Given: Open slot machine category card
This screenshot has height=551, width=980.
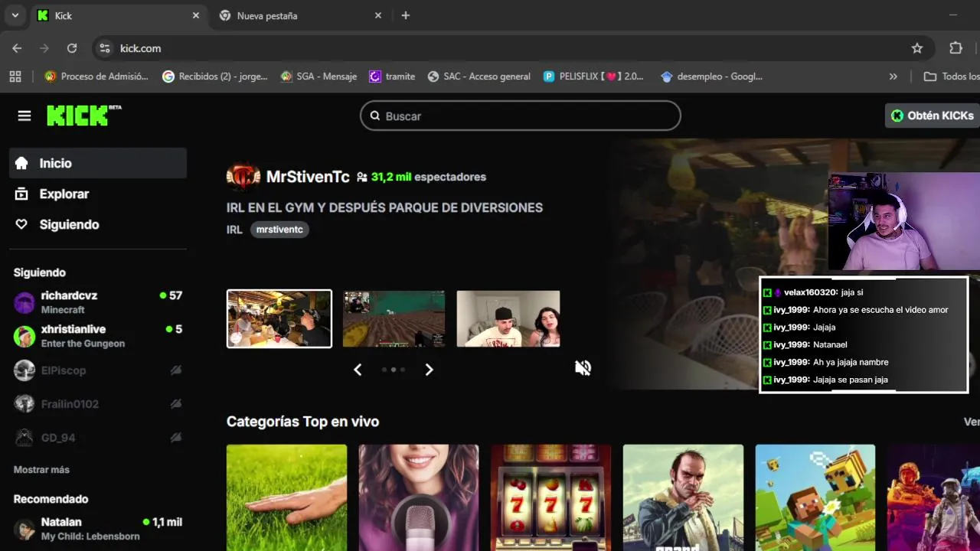Looking at the screenshot, I should click(551, 497).
